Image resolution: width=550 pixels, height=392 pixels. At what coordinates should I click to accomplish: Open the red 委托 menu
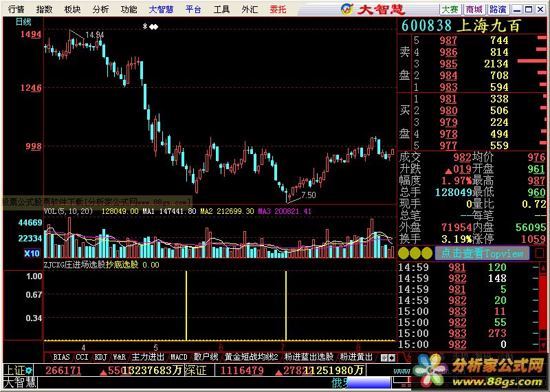pyautogui.click(x=278, y=10)
